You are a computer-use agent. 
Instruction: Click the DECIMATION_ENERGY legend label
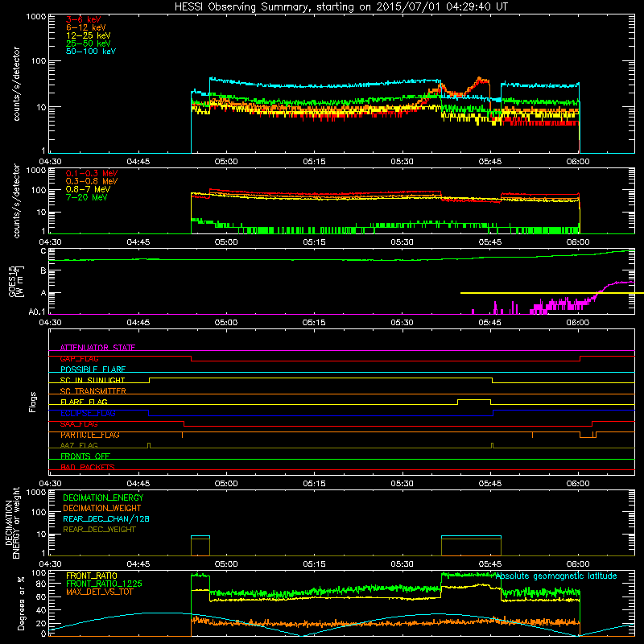coord(103,497)
